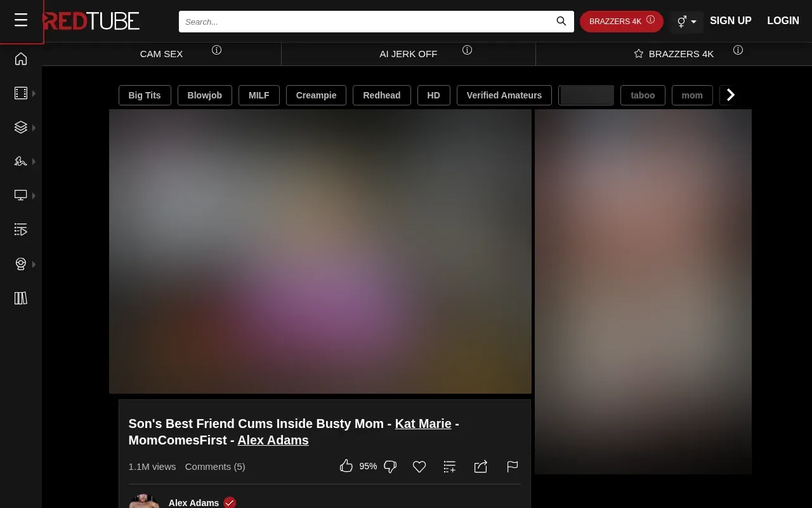
Task: Open the Alex Adams channel avatar
Action: (x=144, y=501)
